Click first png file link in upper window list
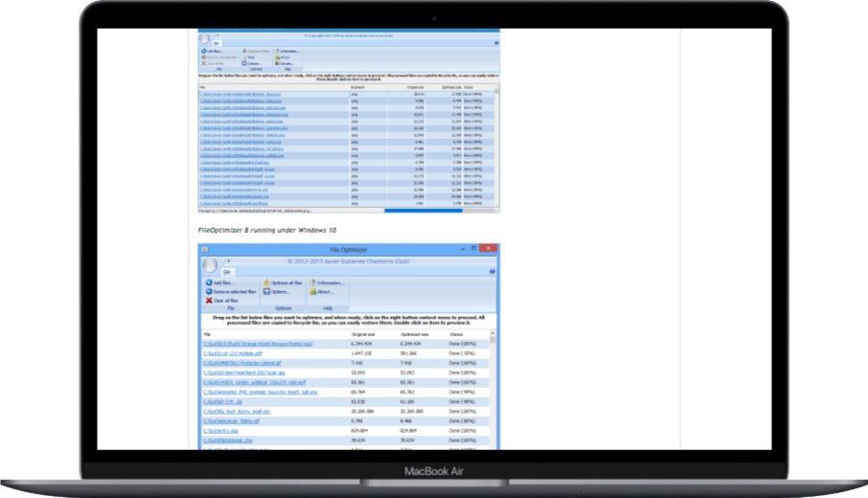This screenshot has width=868, height=498. point(240,94)
